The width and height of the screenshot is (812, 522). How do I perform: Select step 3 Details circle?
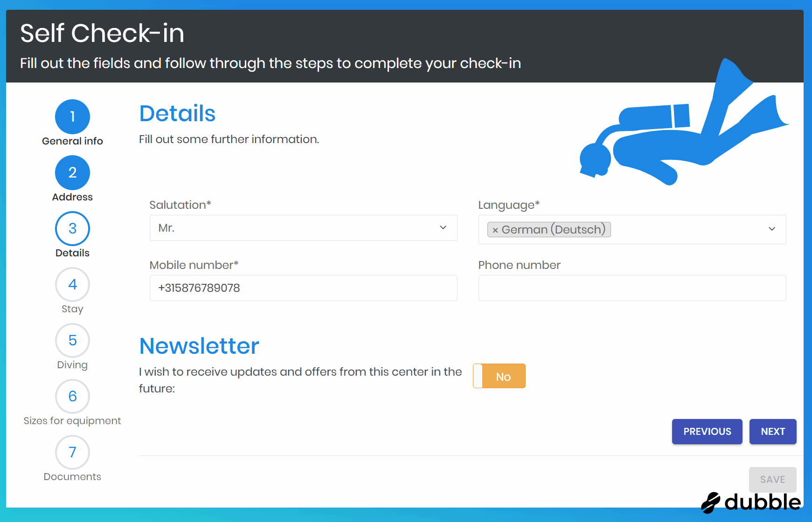tap(72, 228)
